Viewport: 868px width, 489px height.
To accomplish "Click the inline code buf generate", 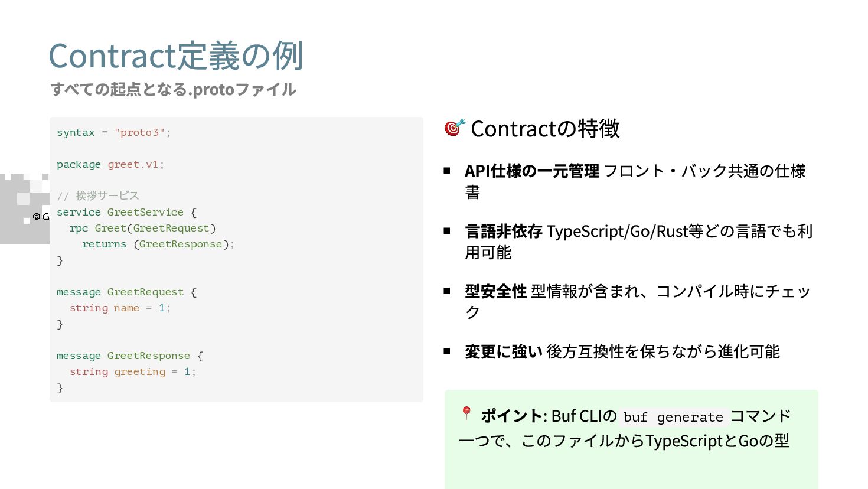I will tap(673, 417).
